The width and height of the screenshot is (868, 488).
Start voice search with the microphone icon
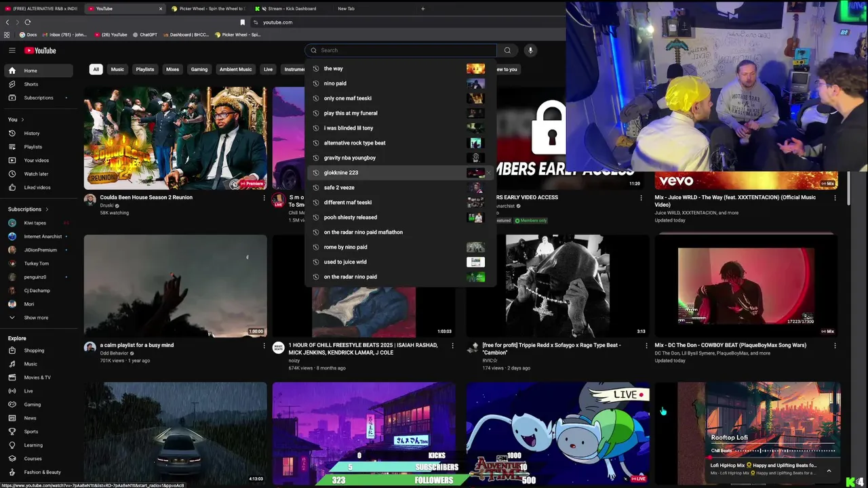click(x=530, y=50)
